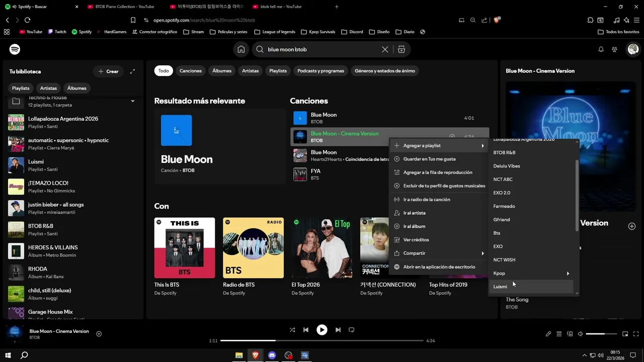
Task: Click the Spotify logo in header
Action: click(15, 49)
